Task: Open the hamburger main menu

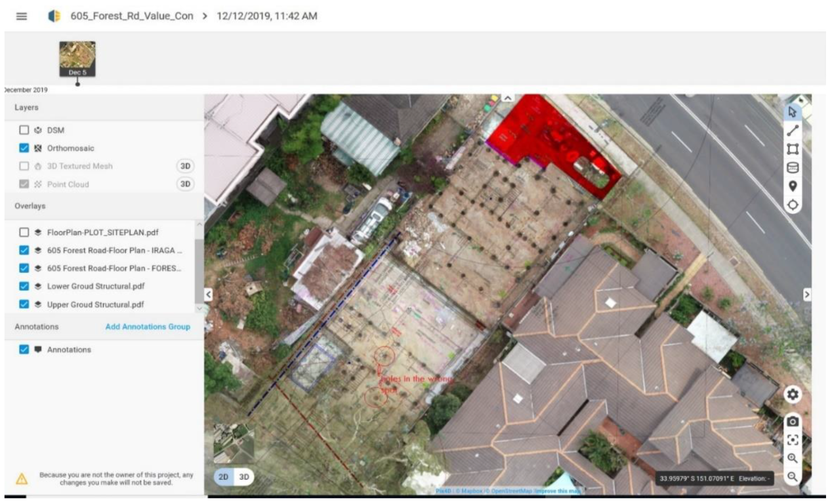Action: 21,16
